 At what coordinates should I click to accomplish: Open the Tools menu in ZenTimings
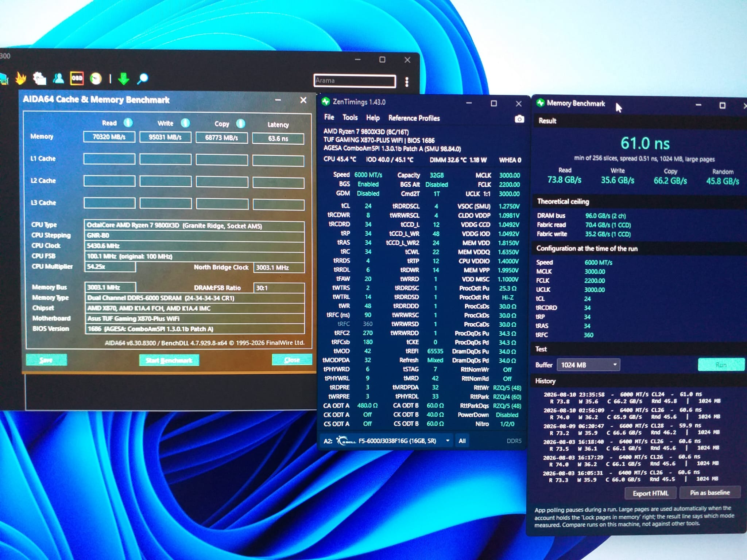(350, 117)
